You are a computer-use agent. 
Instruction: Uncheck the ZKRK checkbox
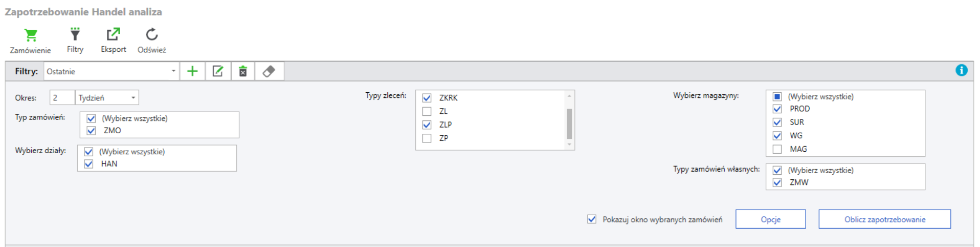427,98
